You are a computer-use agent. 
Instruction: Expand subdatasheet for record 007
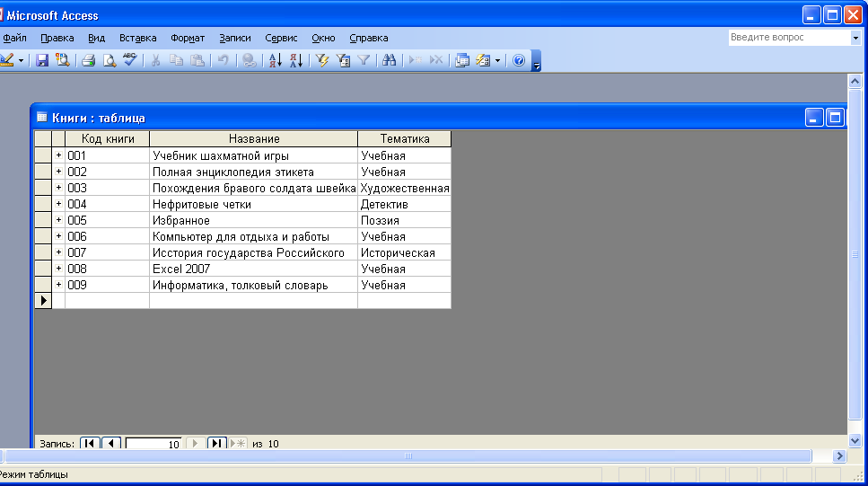pyautogui.click(x=58, y=252)
